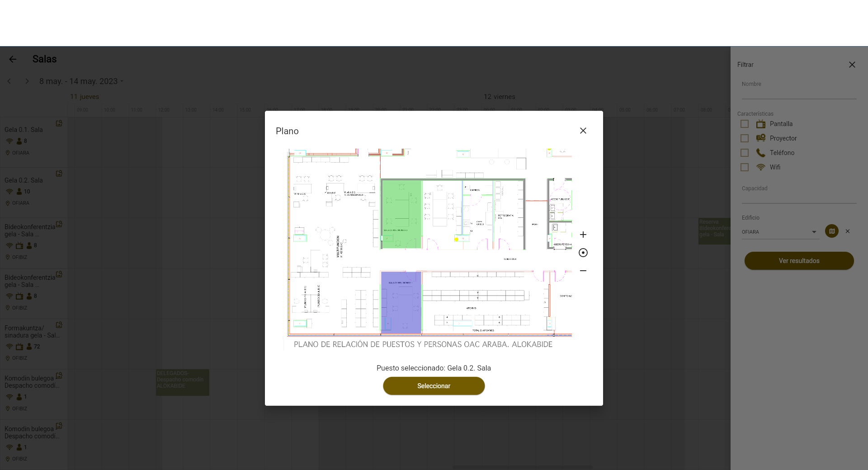Open the building map icon button

click(x=831, y=231)
